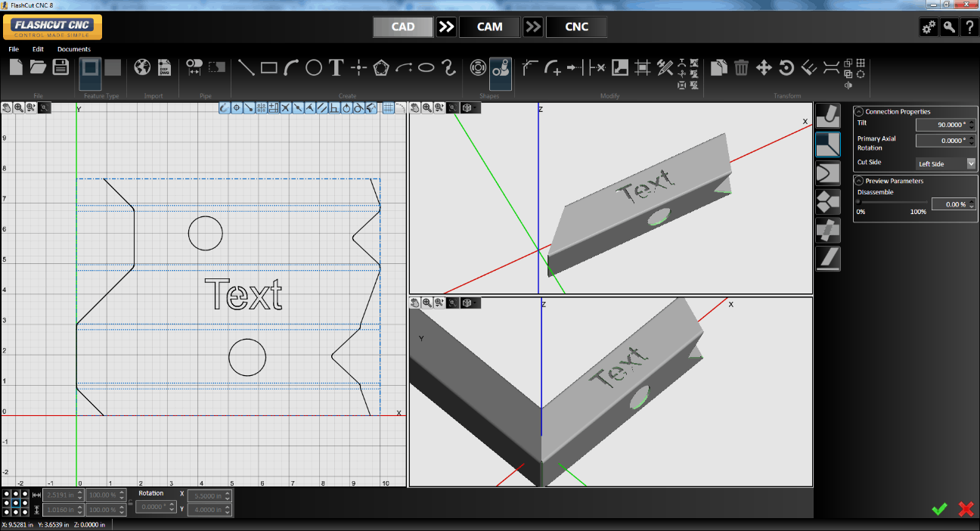Toggle the first Feature Type button
The width and height of the screenshot is (980, 531).
(90, 67)
